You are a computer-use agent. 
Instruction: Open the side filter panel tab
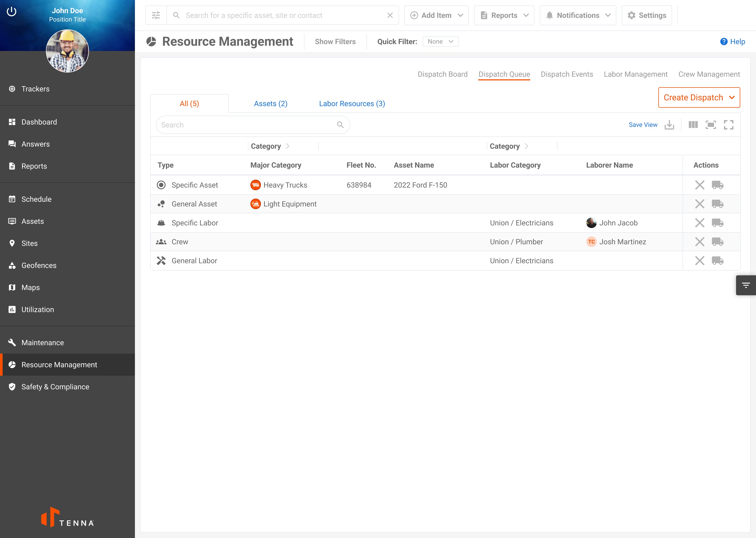point(746,285)
